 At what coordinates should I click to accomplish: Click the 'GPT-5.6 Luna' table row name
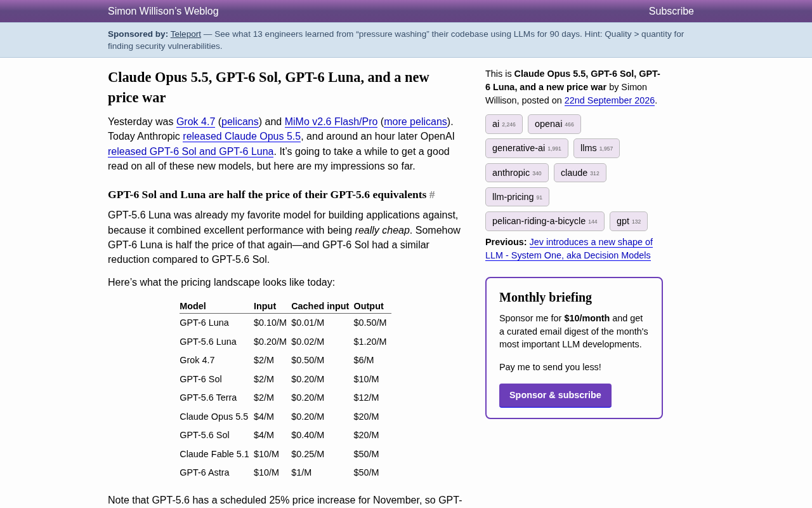(208, 342)
